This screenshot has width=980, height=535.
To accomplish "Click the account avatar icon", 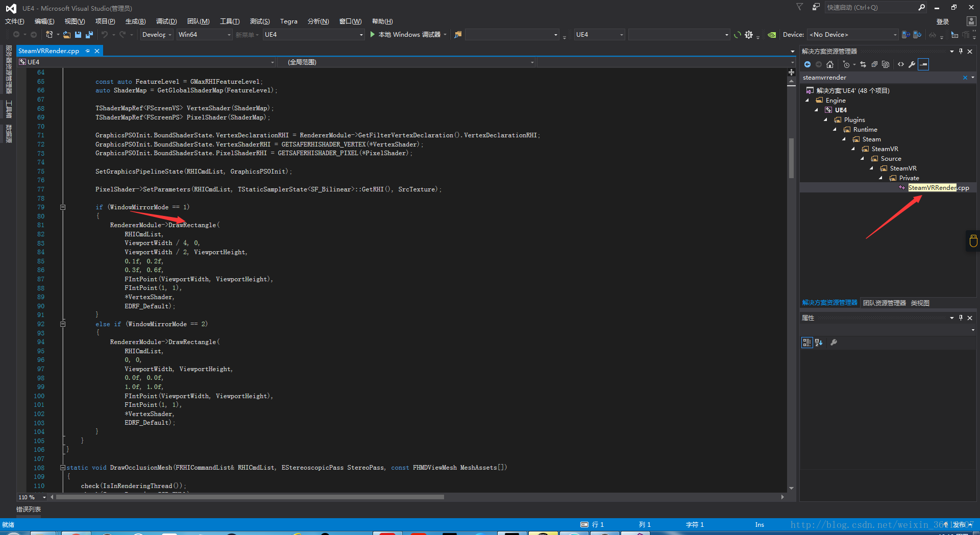I will click(971, 21).
